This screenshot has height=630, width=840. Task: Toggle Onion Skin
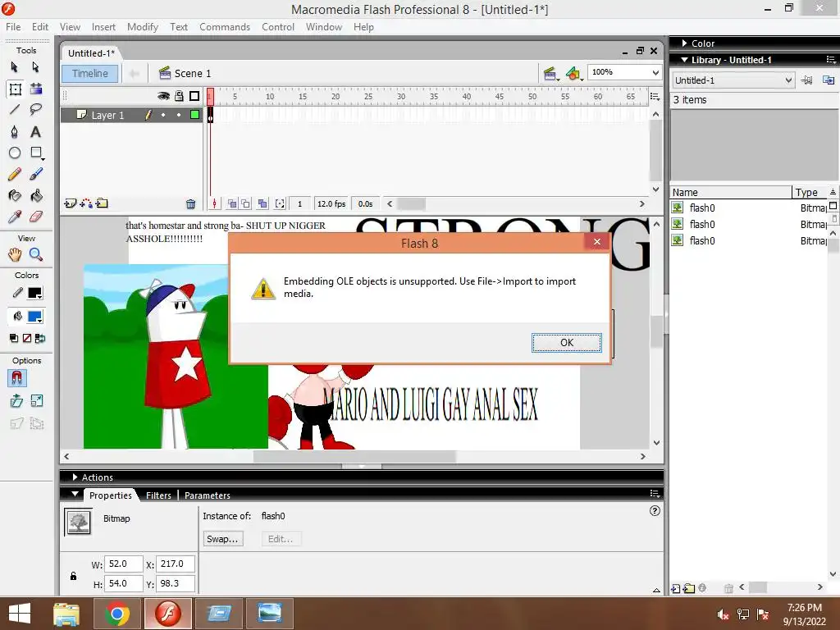pos(232,203)
